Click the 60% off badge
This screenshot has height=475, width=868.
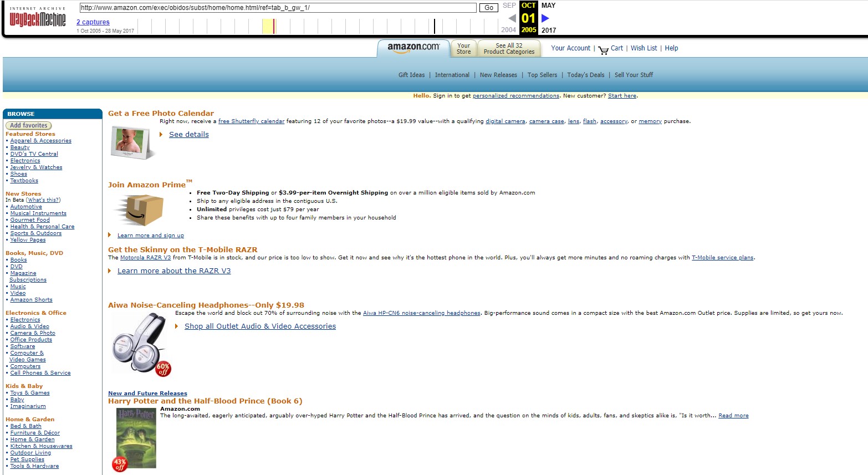163,369
